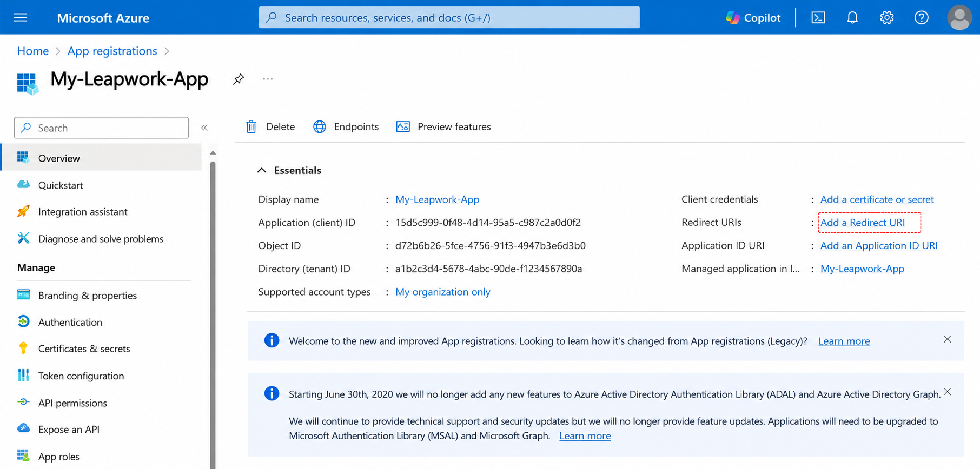
Task: Click the Authentication icon
Action: point(23,321)
